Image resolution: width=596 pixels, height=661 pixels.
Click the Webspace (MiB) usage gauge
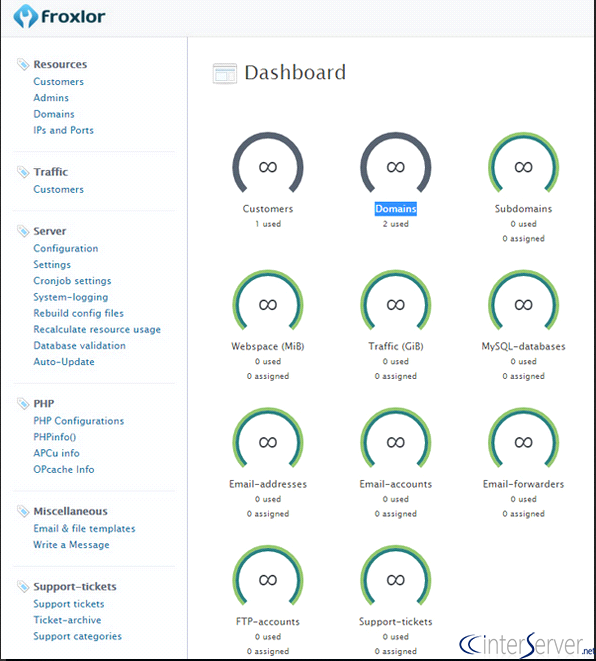pos(268,301)
